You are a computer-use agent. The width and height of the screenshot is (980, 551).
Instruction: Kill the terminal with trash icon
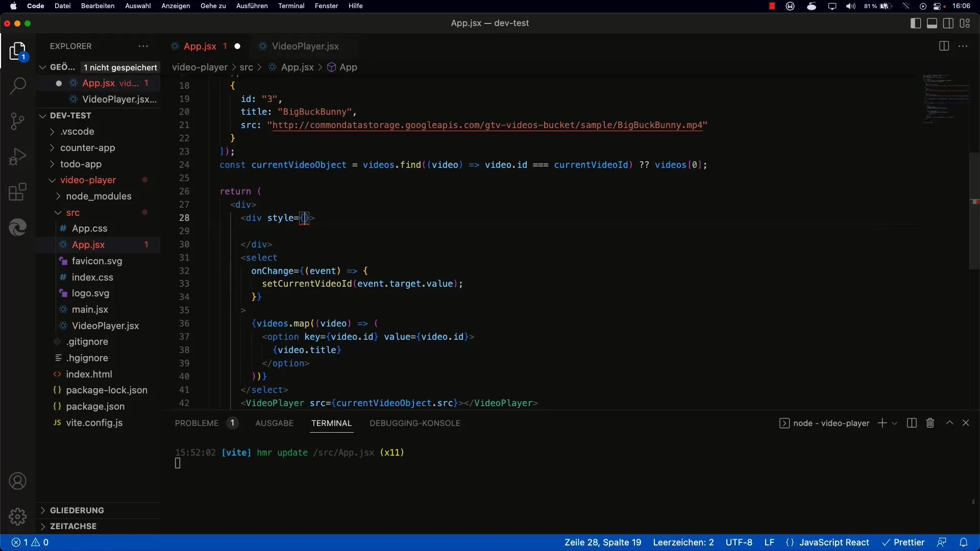pyautogui.click(x=930, y=423)
